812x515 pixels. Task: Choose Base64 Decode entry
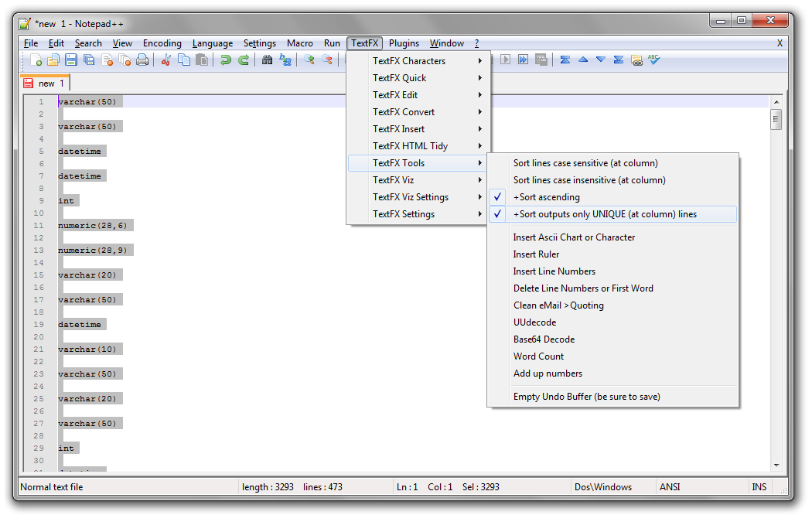pyautogui.click(x=612, y=339)
